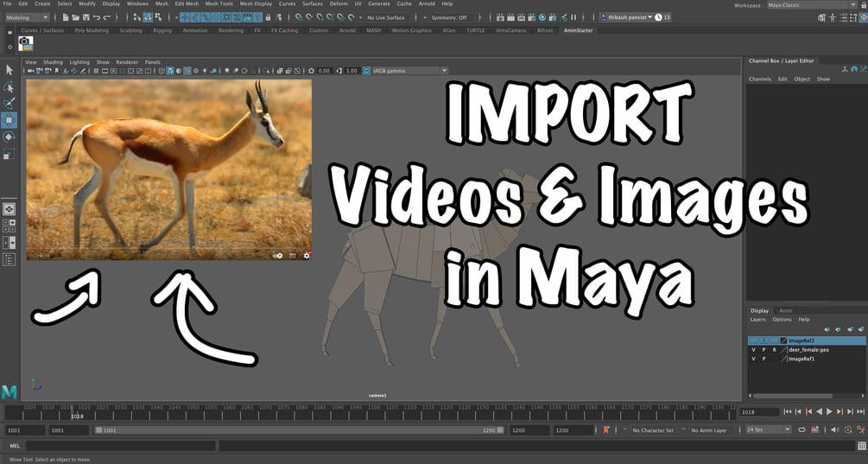Open the Maya Classic workspace dropdown
Screen dimensions: 868x464
coord(812,5)
